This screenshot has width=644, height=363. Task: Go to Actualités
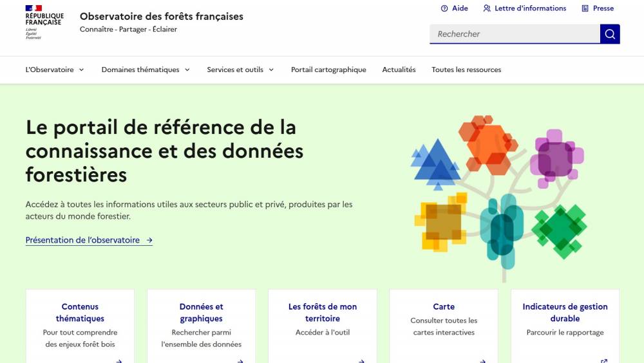(x=399, y=70)
